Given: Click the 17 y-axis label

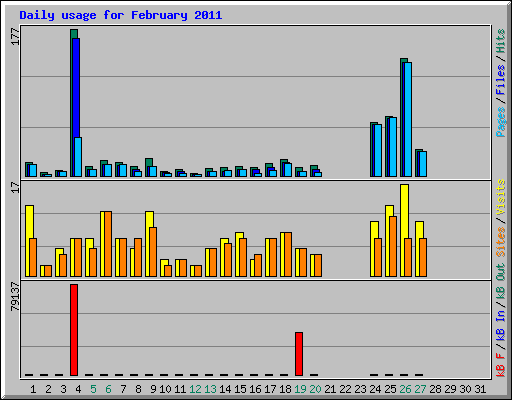Looking at the screenshot, I should [x=16, y=188].
